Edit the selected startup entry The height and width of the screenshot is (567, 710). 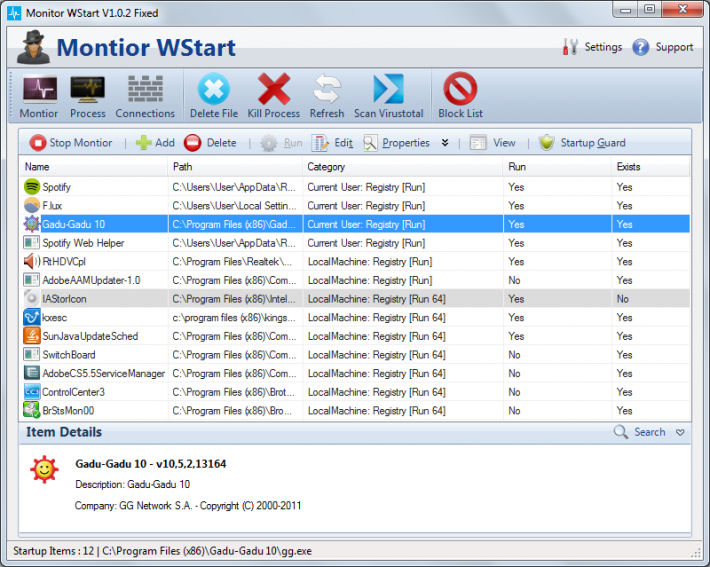pyautogui.click(x=332, y=143)
